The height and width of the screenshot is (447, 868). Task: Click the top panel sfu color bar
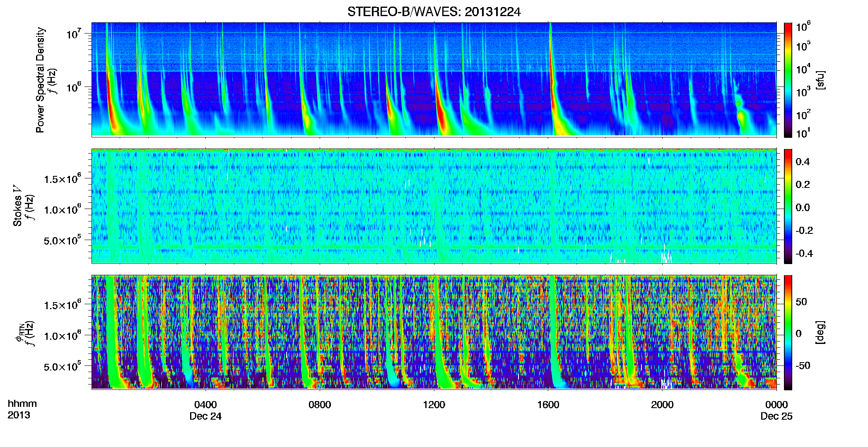(x=788, y=80)
